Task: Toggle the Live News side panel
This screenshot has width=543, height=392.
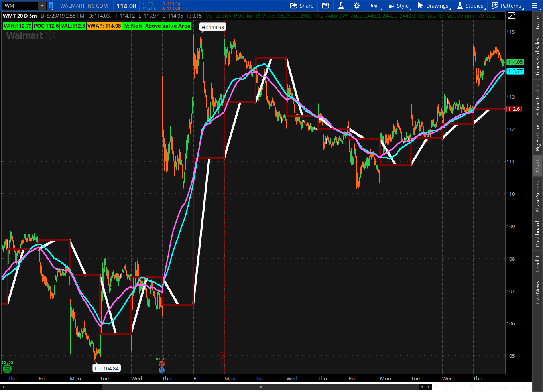Action: [538, 292]
